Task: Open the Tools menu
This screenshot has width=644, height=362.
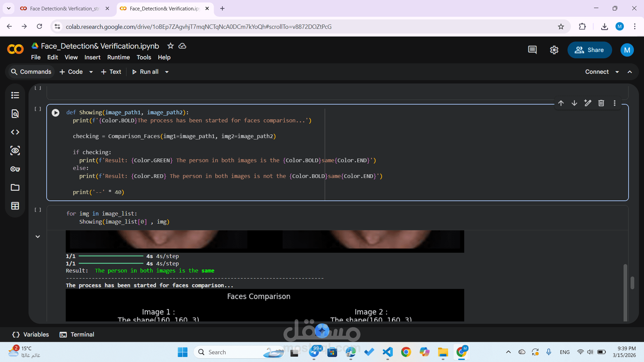Action: point(144,57)
